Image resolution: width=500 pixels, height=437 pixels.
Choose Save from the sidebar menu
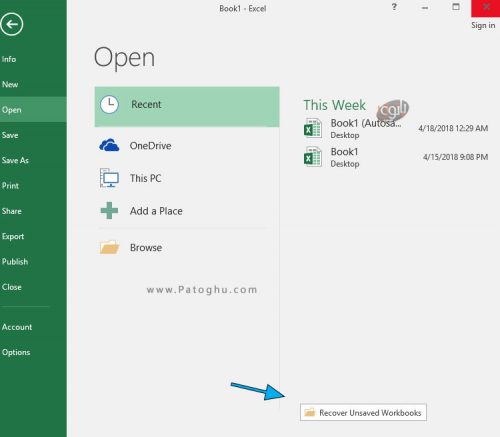pyautogui.click(x=10, y=135)
